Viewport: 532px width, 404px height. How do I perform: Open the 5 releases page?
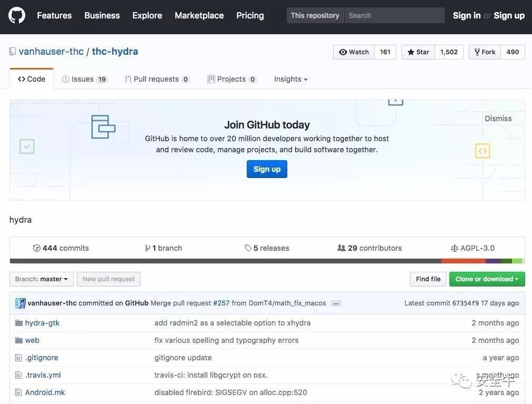click(267, 248)
